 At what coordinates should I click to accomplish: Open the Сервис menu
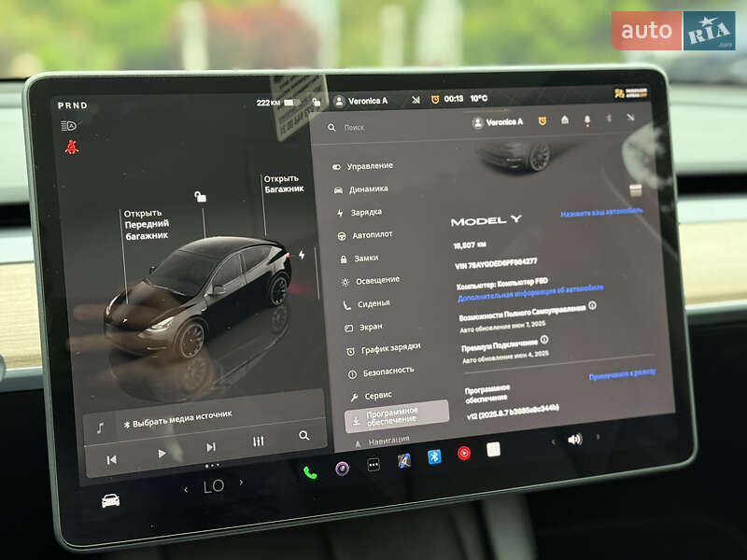(371, 396)
